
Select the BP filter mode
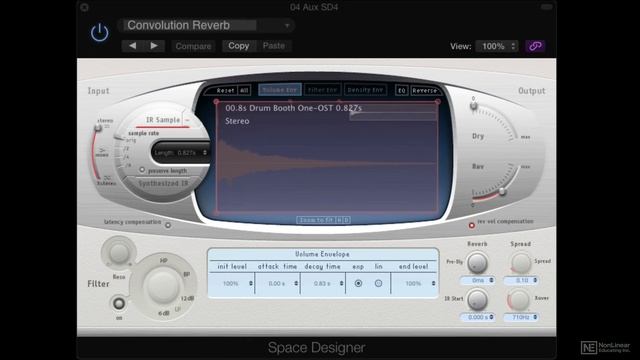pyautogui.click(x=187, y=274)
